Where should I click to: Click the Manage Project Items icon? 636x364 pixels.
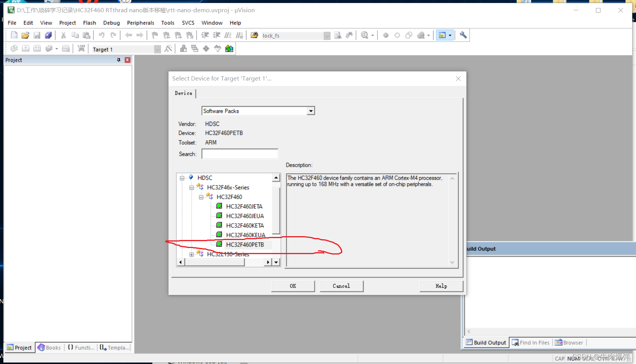click(x=183, y=48)
